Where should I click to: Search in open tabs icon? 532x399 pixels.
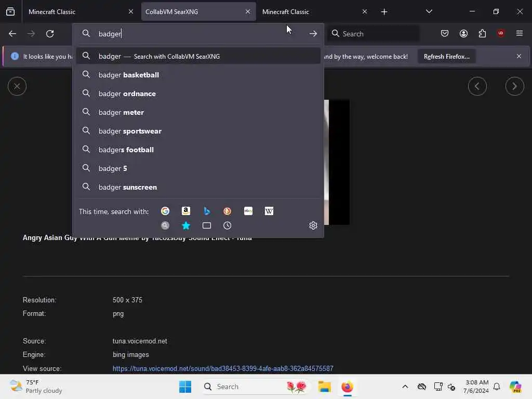pyautogui.click(x=207, y=225)
